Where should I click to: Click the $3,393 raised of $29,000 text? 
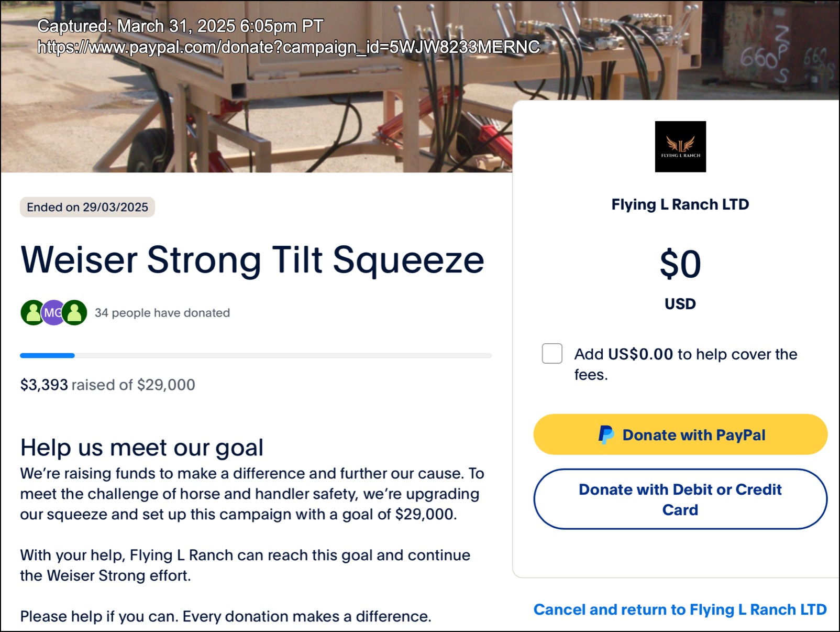[107, 385]
